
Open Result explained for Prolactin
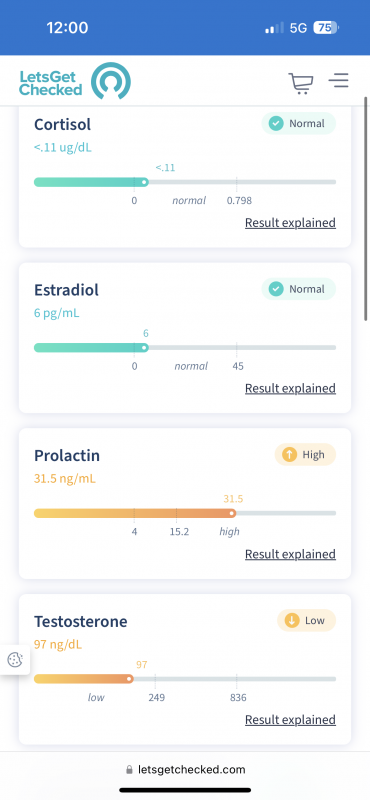tap(290, 554)
